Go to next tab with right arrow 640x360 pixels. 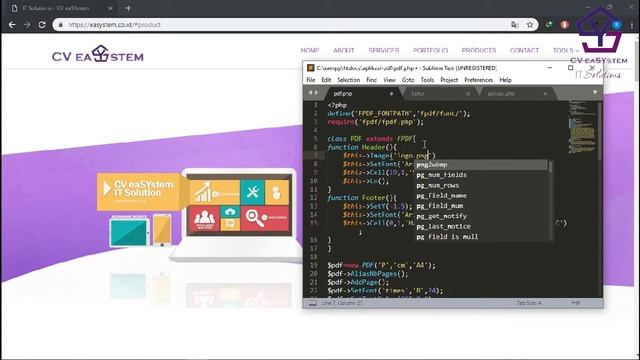316,93
